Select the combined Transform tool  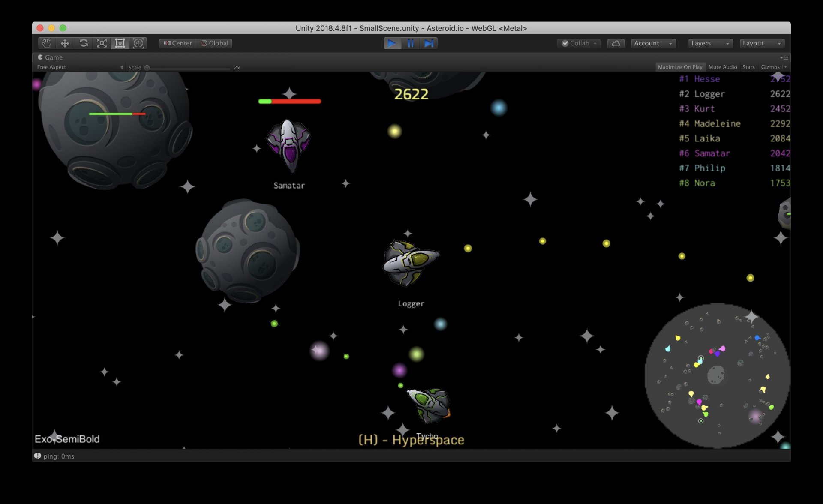point(138,43)
